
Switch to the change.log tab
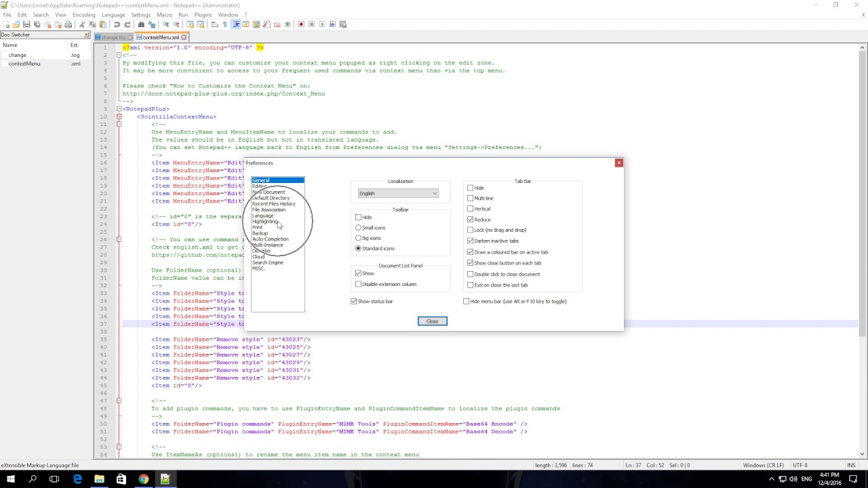click(113, 37)
